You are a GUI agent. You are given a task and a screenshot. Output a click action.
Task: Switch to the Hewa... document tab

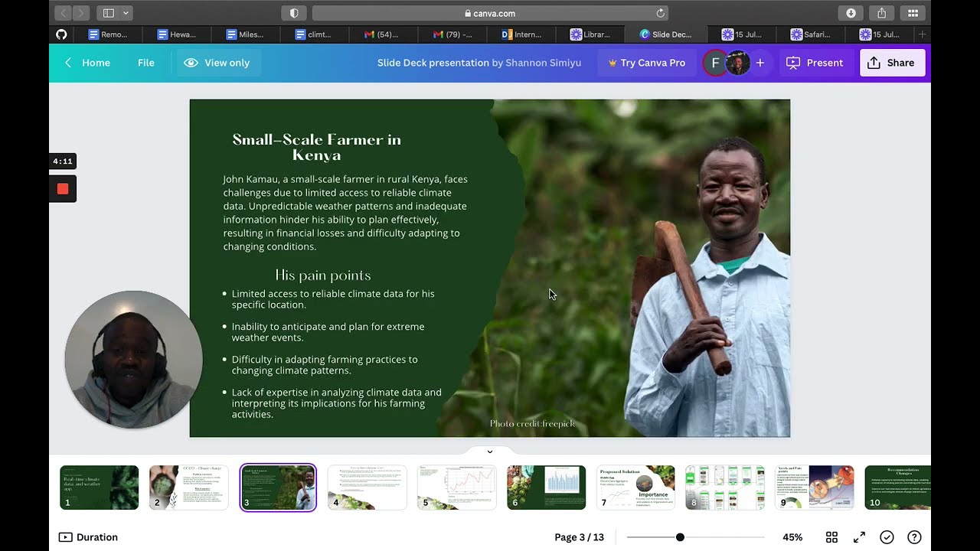point(176,34)
